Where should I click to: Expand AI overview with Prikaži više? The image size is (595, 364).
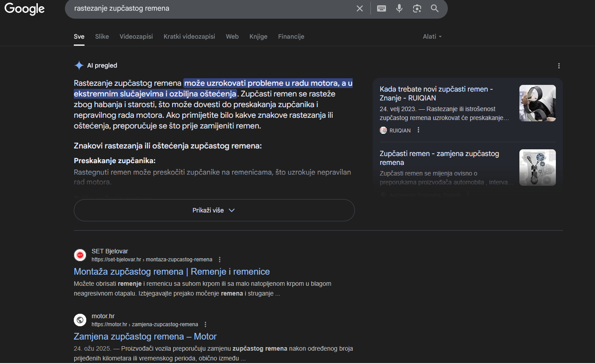click(x=214, y=210)
